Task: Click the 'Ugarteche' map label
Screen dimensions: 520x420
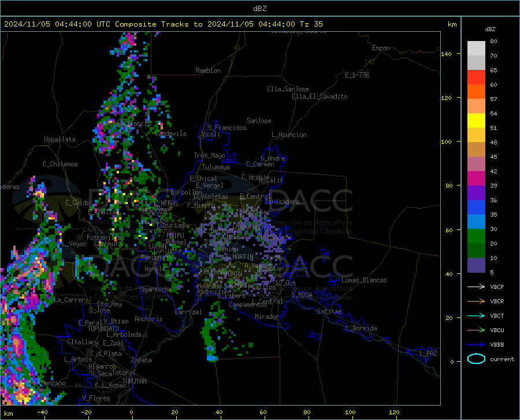Action: (156, 289)
